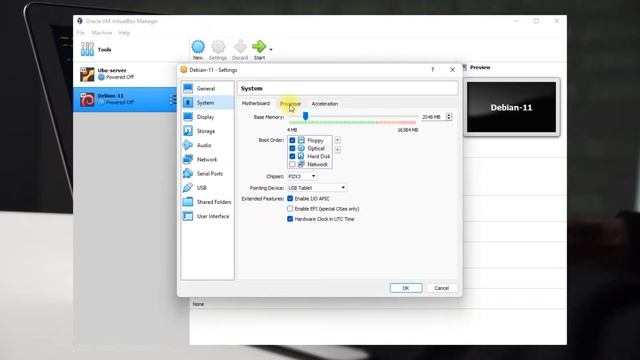Select System category icon in sidebar
Screen dimensions: 640x360
pos(188,102)
